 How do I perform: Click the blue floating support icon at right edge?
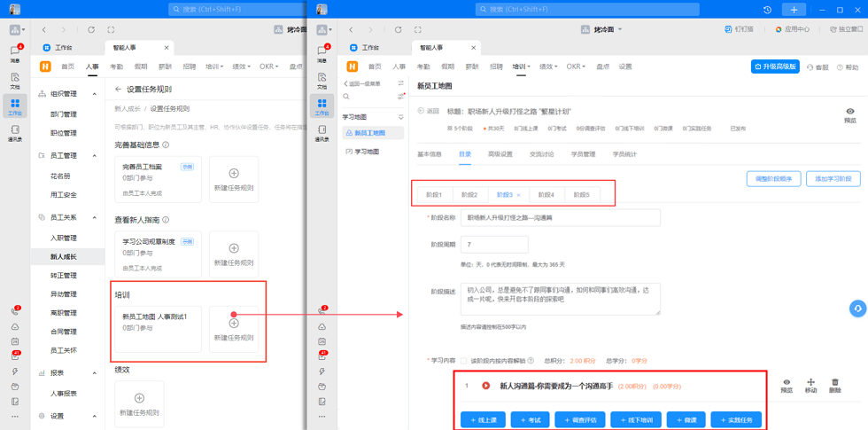856,309
